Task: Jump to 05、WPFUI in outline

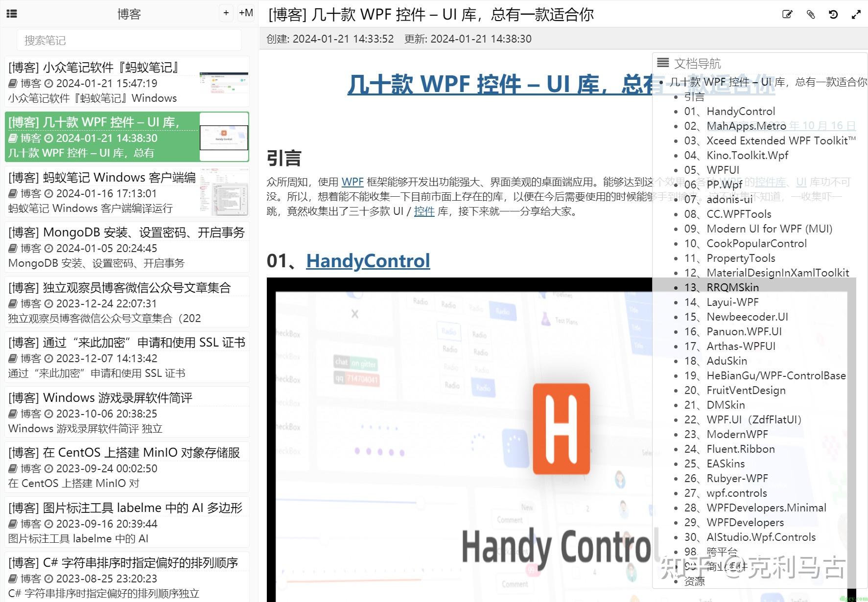Action: 712,170
